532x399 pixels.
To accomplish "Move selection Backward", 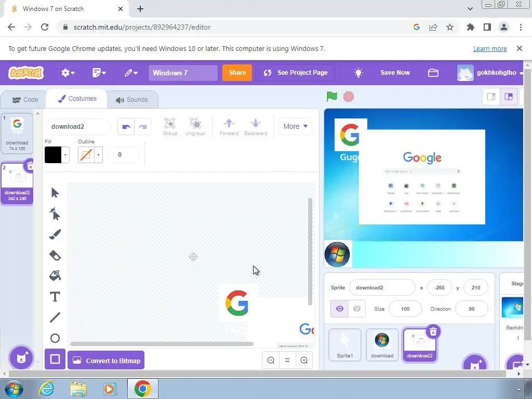I will (256, 127).
